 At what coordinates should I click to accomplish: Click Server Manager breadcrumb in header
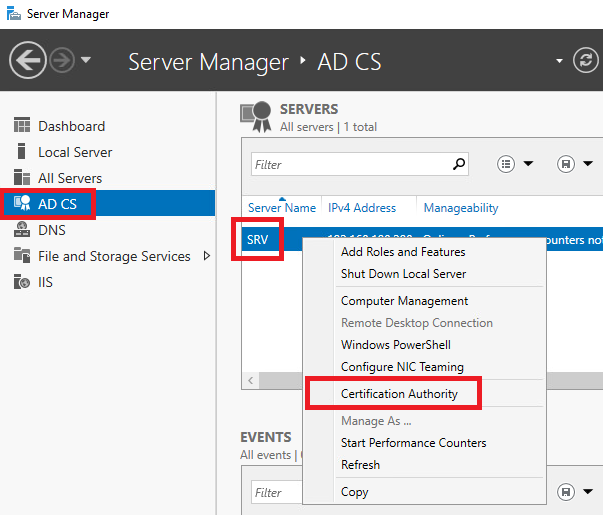[208, 62]
